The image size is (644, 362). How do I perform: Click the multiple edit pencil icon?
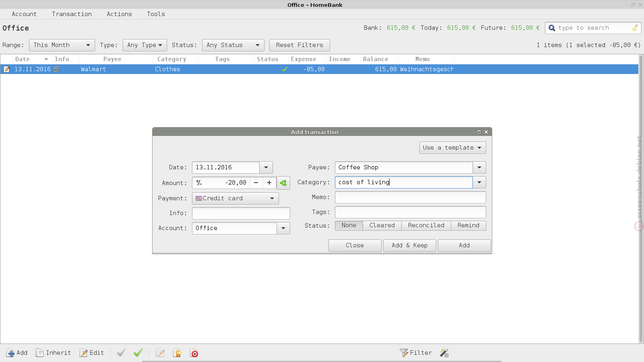tap(160, 353)
